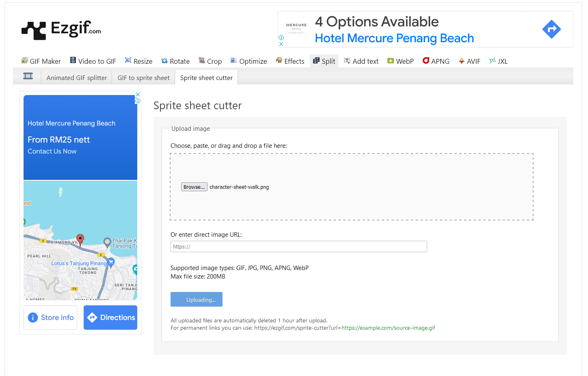
Task: Click the WebP green icon
Action: [x=391, y=61]
